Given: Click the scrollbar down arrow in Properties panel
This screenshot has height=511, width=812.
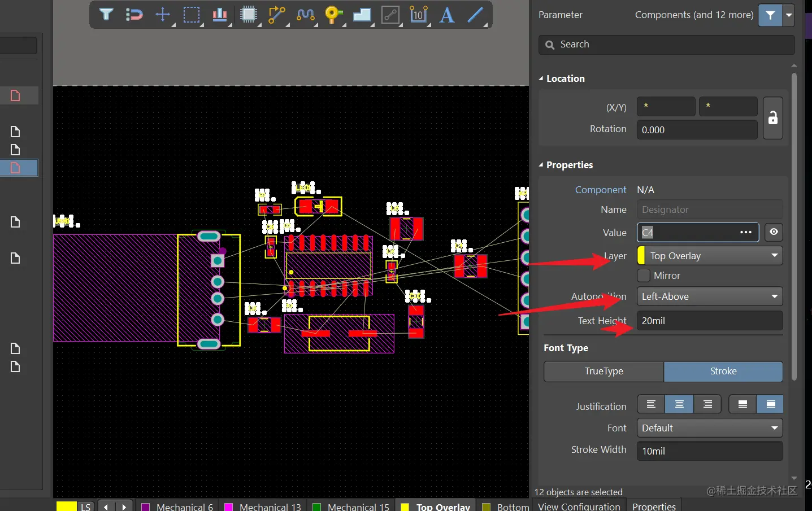Looking at the screenshot, I should 794,478.
